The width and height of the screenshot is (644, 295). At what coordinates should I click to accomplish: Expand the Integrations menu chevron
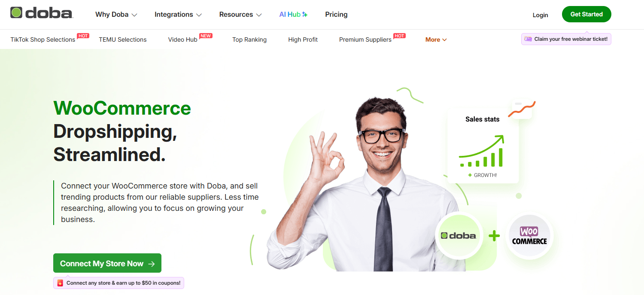199,15
